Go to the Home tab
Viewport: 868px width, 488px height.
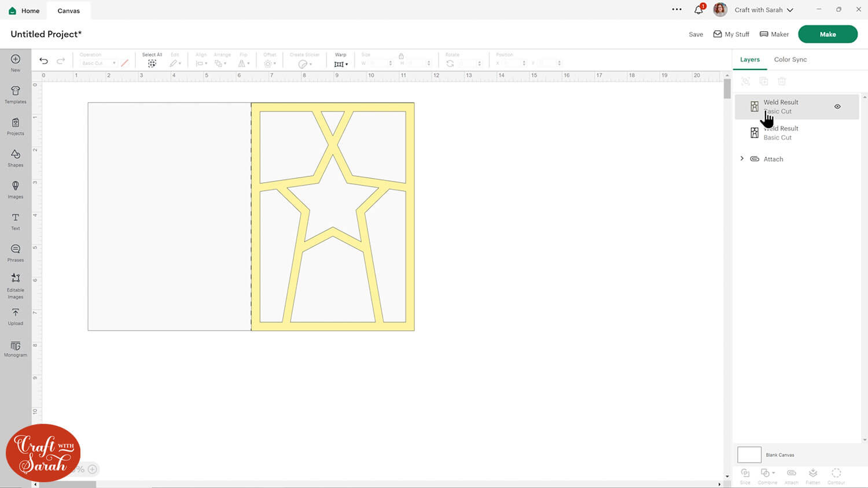24,10
